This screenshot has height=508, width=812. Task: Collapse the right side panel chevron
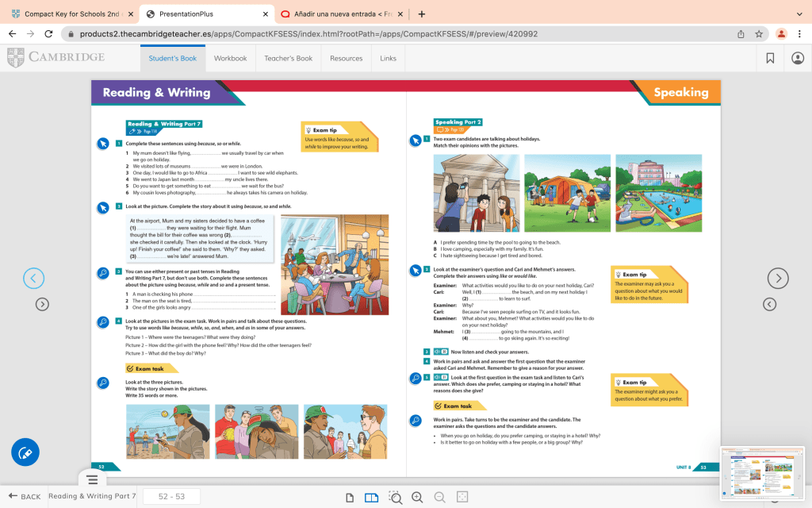tap(769, 304)
